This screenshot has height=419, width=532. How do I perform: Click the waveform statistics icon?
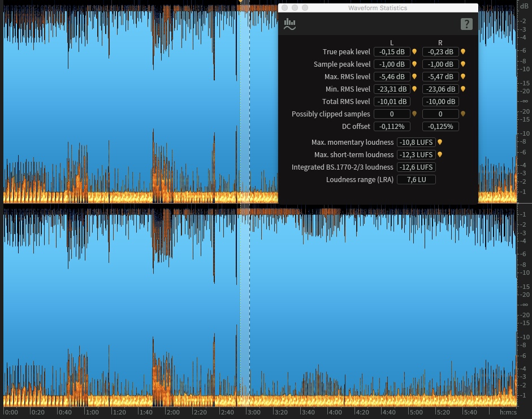click(x=290, y=24)
